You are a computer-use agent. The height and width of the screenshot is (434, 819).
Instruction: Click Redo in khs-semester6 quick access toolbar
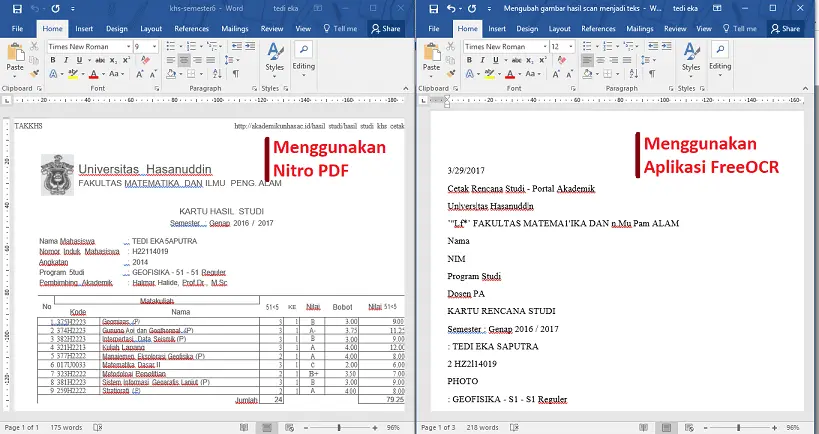pyautogui.click(x=55, y=8)
